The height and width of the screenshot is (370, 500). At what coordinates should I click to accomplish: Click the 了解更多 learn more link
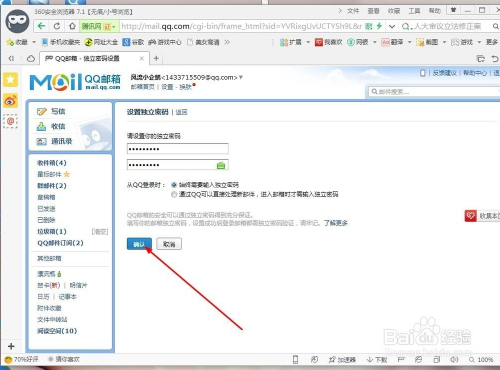(336, 223)
